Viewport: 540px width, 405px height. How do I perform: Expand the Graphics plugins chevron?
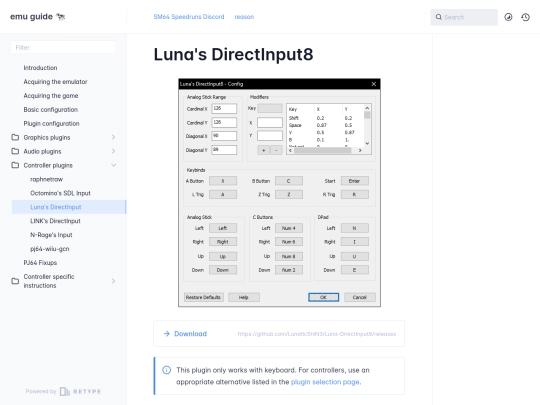coord(113,137)
